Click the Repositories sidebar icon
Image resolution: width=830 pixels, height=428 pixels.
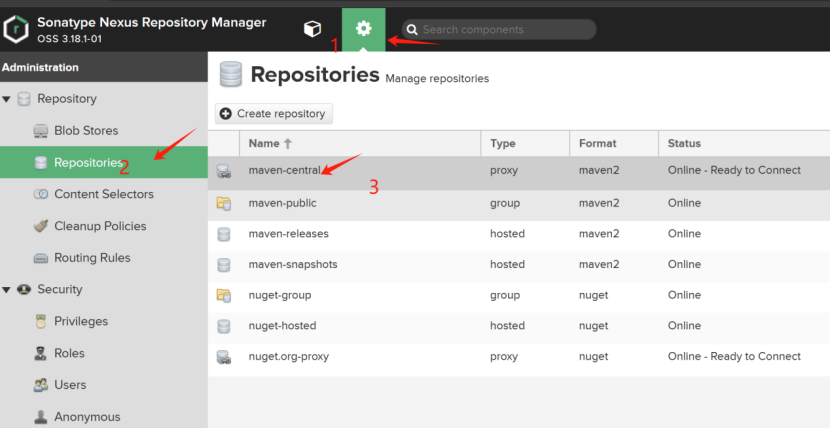[41, 162]
